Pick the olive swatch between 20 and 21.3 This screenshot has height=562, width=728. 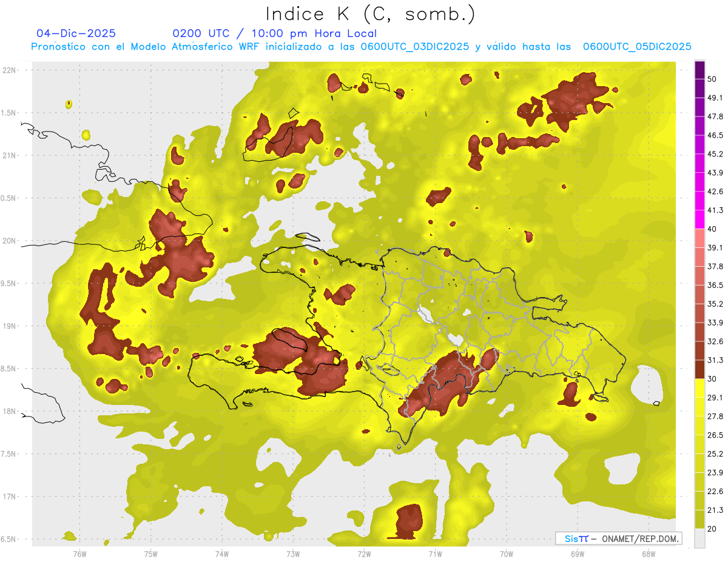(x=699, y=520)
